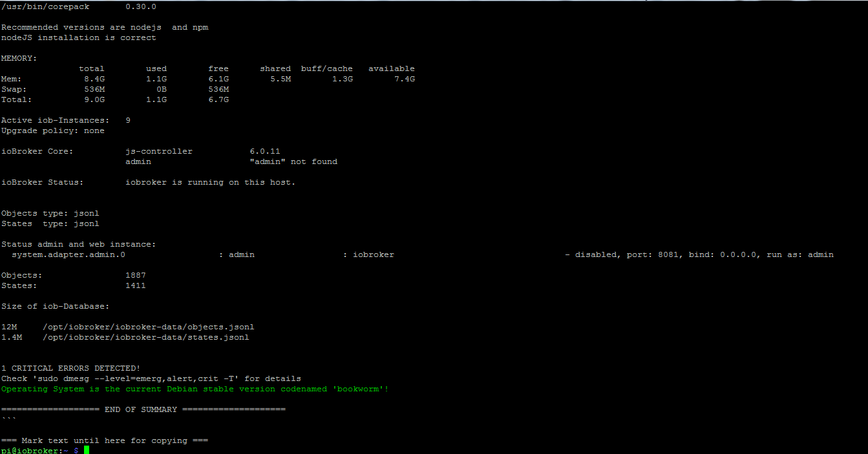
Task: Click green 'Operating System is the current Debian' line
Action: click(195, 389)
